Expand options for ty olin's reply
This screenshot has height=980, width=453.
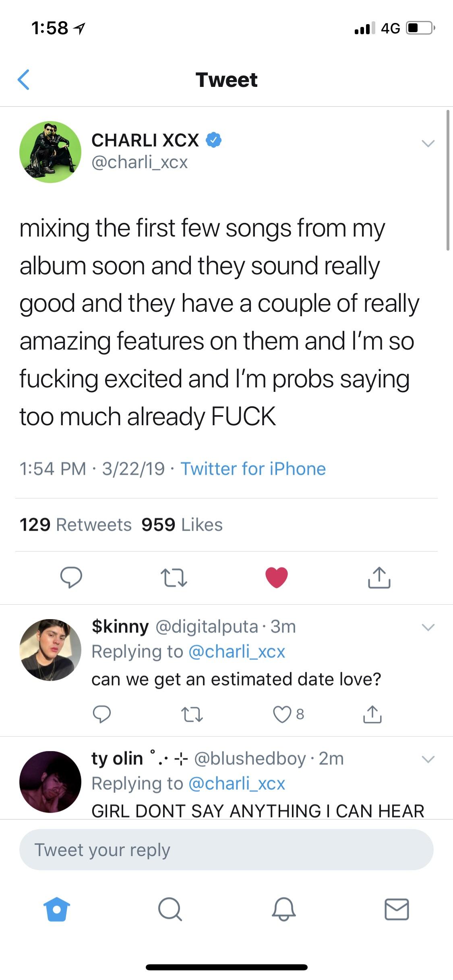[428, 759]
